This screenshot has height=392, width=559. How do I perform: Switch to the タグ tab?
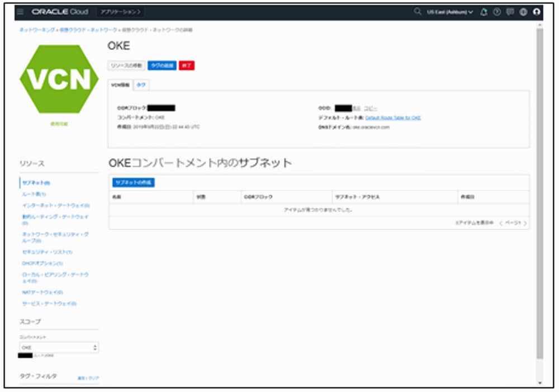point(141,86)
